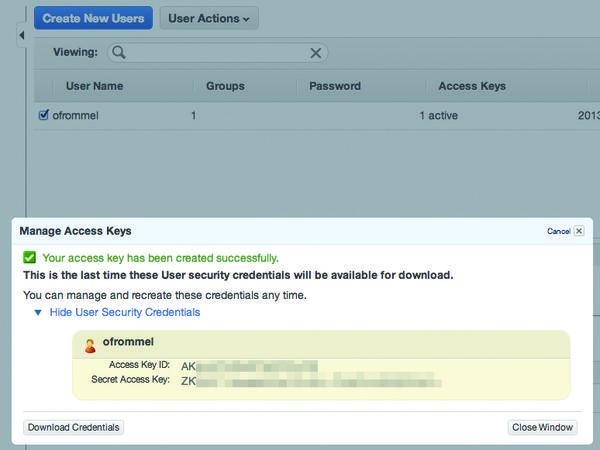Open the User Actions dropdown
The height and width of the screenshot is (450, 600).
click(209, 18)
